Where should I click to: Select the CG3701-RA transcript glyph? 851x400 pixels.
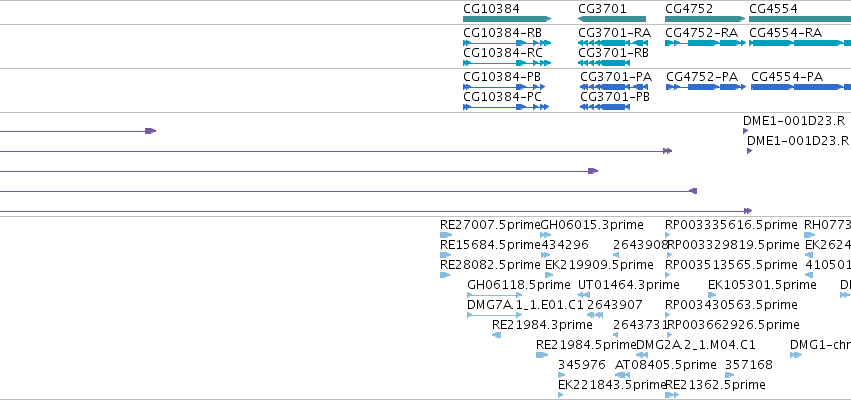[612, 43]
